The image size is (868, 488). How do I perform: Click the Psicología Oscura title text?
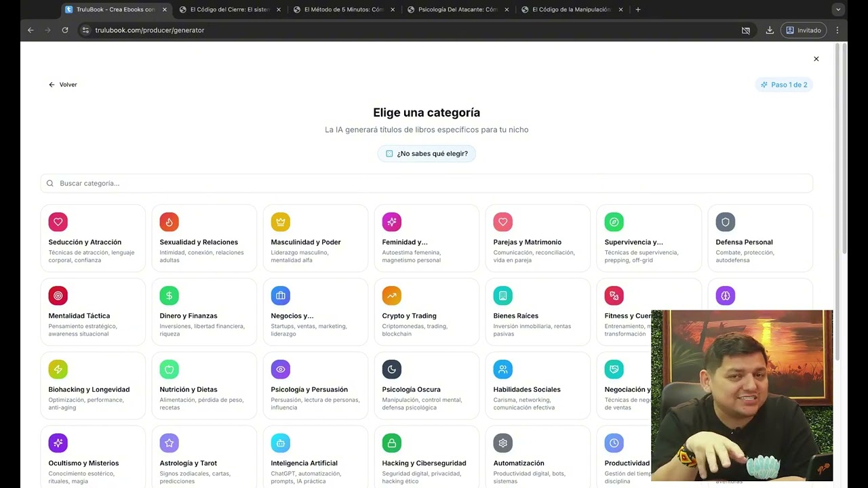[411, 390]
